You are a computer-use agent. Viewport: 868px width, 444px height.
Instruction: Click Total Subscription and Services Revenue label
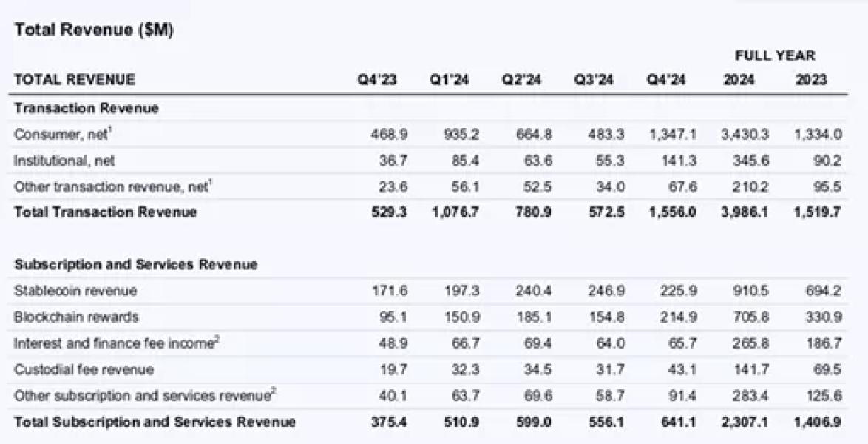pyautogui.click(x=155, y=423)
